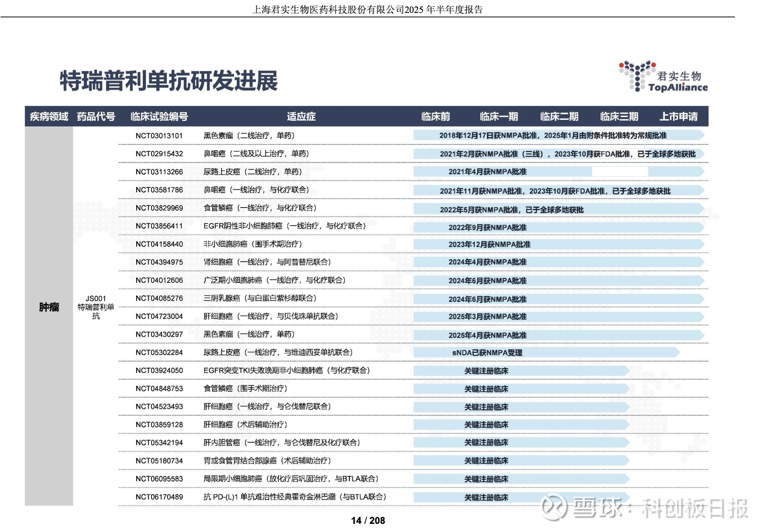Viewport: 771px width, 532px height.
Task: Select trial number NCT03113266
Action: tap(159, 172)
